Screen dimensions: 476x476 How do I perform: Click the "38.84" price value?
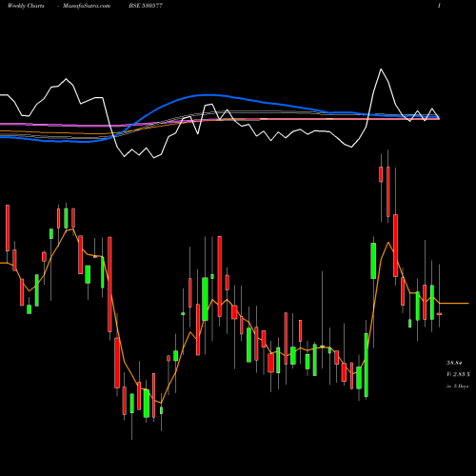point(454,363)
